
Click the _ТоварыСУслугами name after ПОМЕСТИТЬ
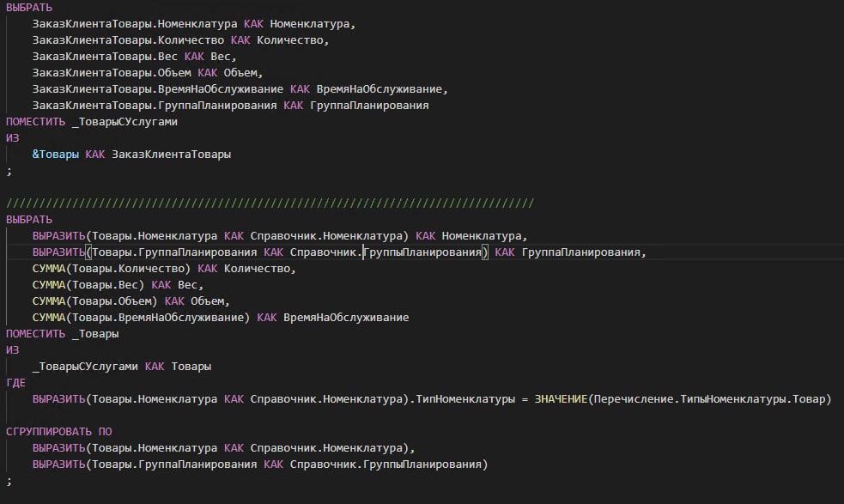click(124, 122)
